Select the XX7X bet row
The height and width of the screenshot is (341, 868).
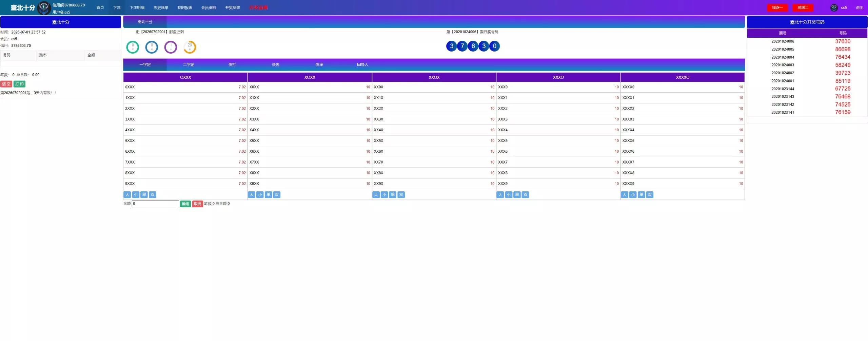point(434,162)
